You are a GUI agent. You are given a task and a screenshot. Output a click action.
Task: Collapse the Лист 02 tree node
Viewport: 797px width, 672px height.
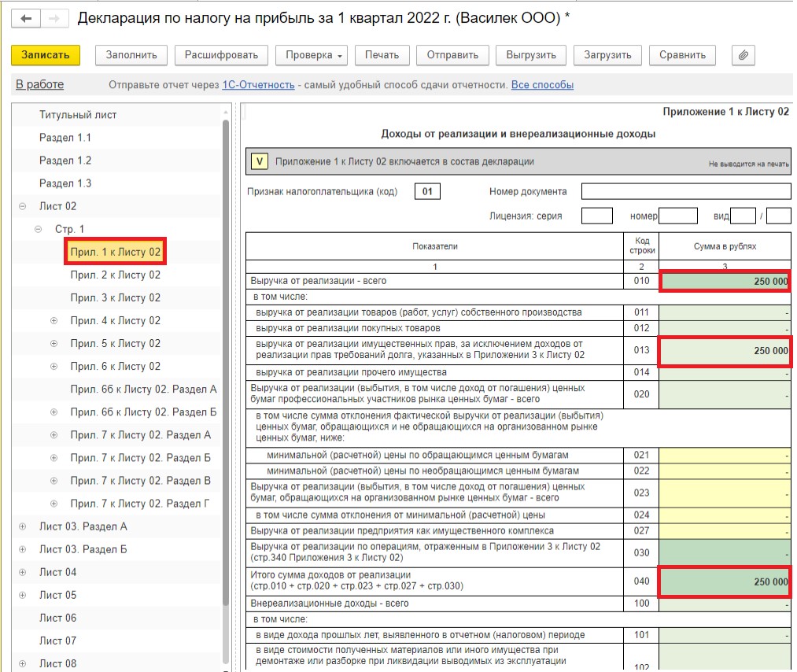click(22, 206)
